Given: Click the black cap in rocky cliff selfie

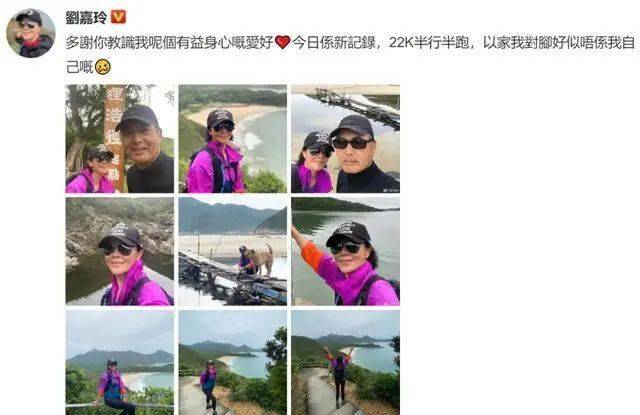Looking at the screenshot, I should point(120,235).
